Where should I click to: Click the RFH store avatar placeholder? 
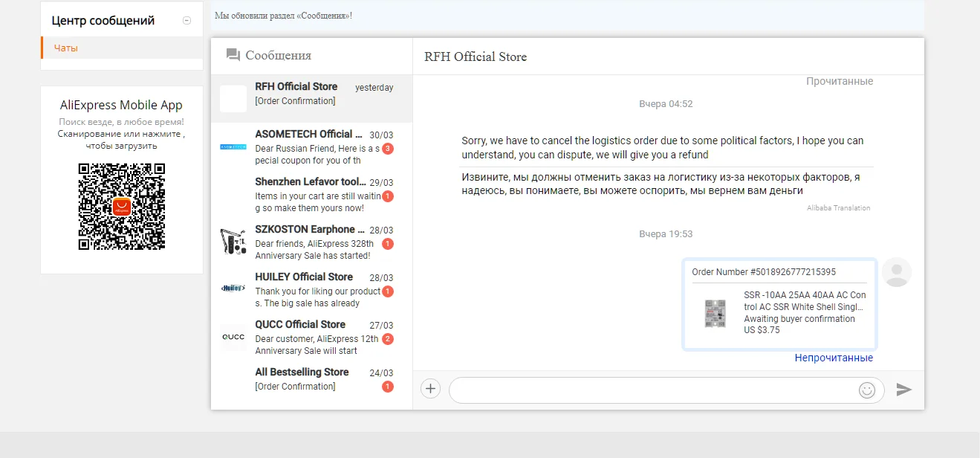tap(233, 99)
